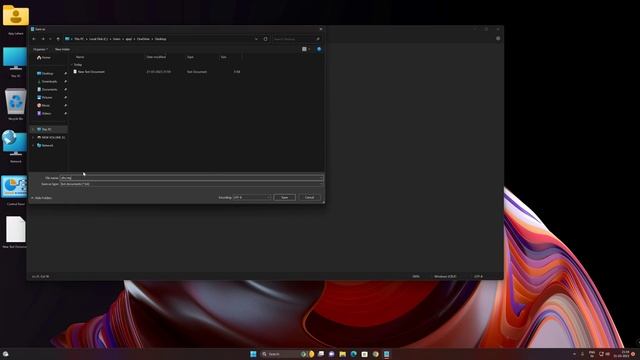Open Microsoft Edge from the taskbar
This screenshot has width=640, height=360.
[353, 354]
